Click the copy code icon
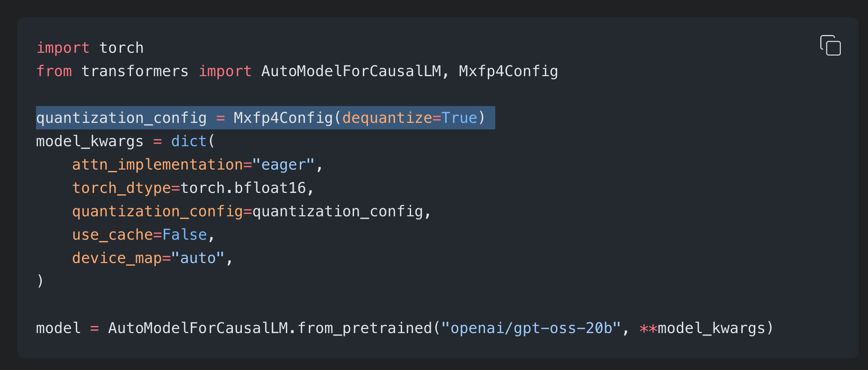 [831, 45]
